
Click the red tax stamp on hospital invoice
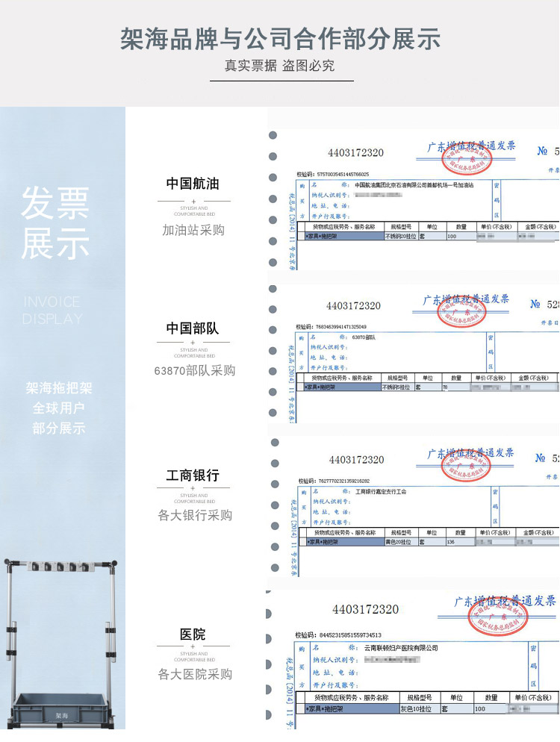(498, 617)
